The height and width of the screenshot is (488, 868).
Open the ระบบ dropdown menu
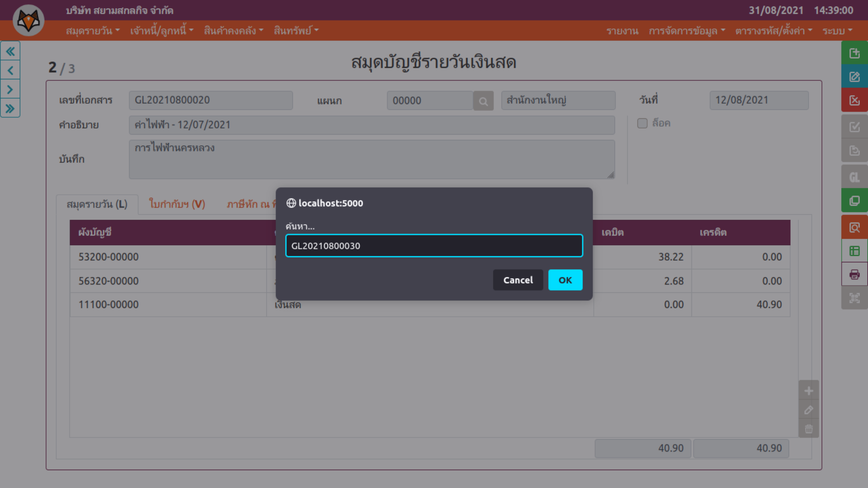pyautogui.click(x=837, y=30)
